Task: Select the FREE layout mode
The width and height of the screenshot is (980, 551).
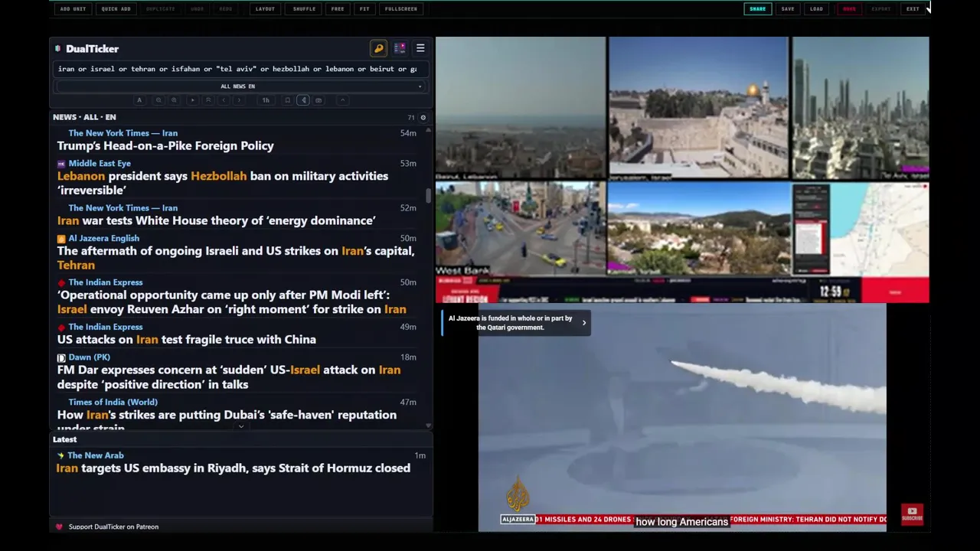Action: tap(338, 9)
